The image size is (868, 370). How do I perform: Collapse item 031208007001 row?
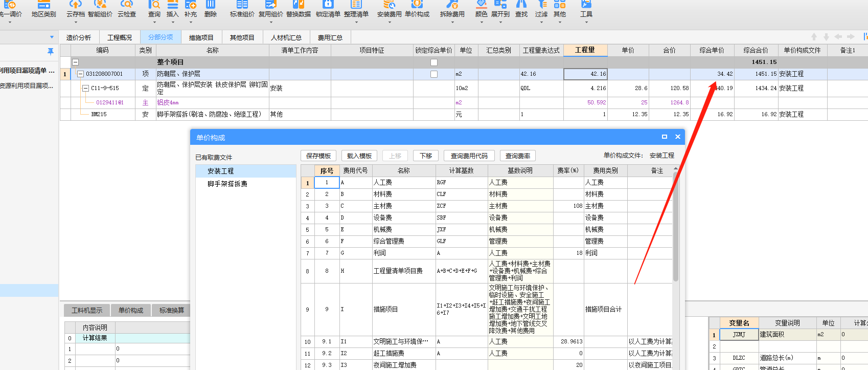pyautogui.click(x=80, y=74)
